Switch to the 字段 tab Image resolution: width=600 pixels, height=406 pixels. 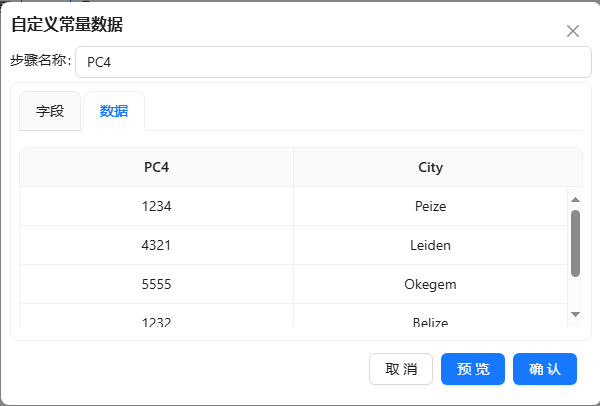tap(50, 112)
